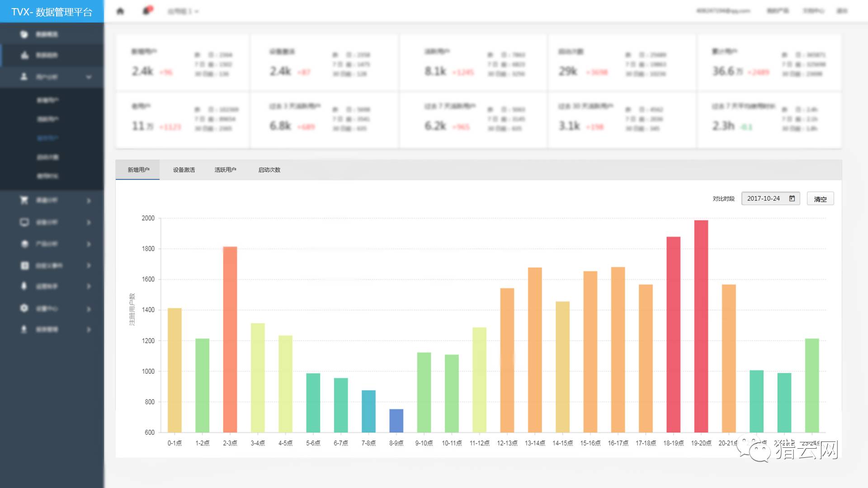Switch to the 活跃用户 tab
This screenshot has height=488, width=868.
226,170
